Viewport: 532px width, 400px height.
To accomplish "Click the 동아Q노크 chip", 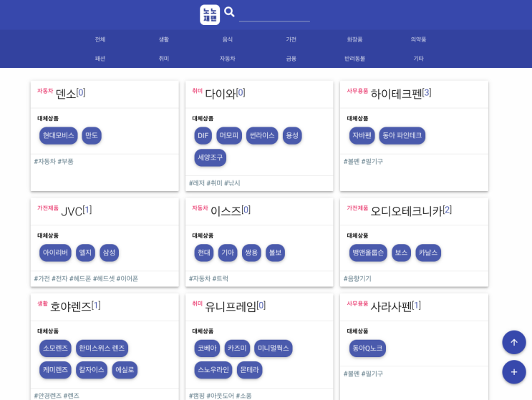I will coord(367,348).
